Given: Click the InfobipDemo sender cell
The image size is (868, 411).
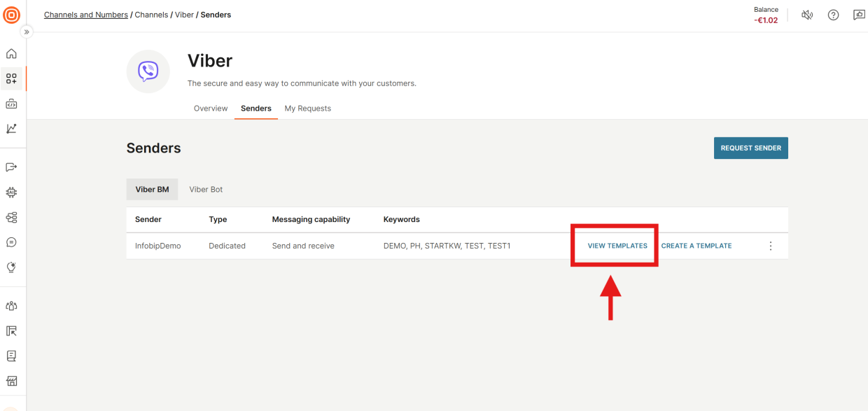Looking at the screenshot, I should [x=158, y=246].
